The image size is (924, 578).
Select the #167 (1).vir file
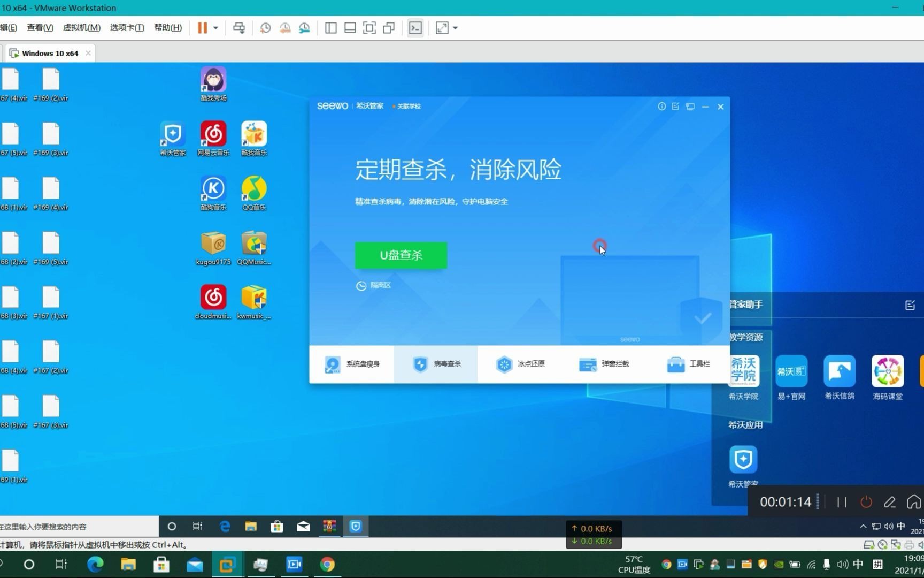point(51,302)
